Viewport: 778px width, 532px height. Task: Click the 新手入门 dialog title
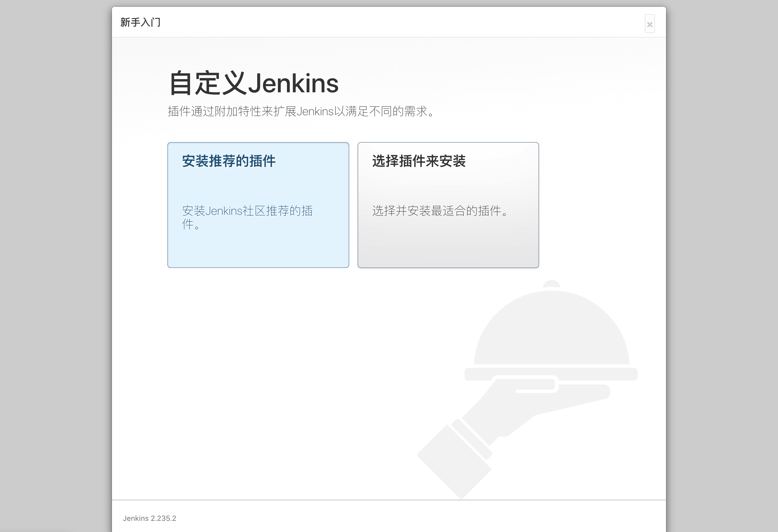pyautogui.click(x=140, y=22)
